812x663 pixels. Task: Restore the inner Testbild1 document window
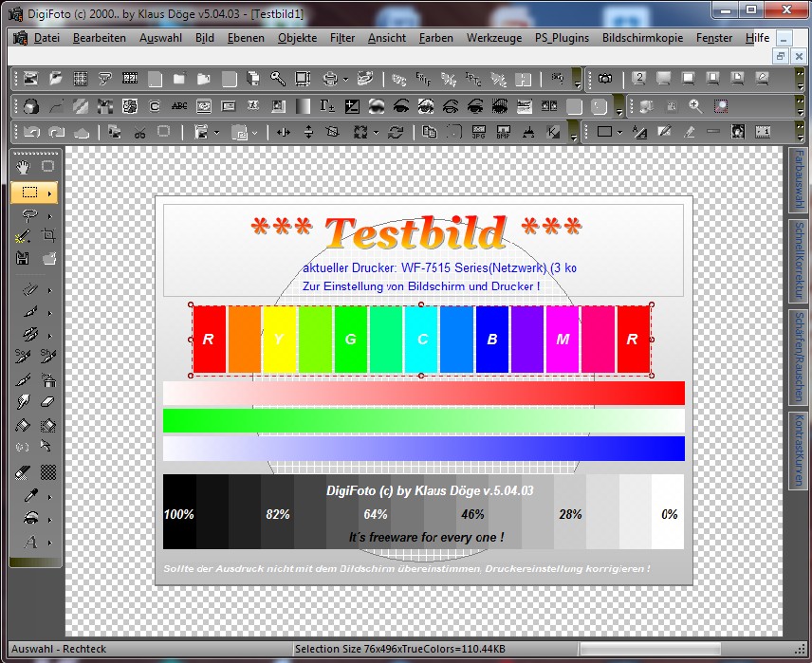[781, 56]
